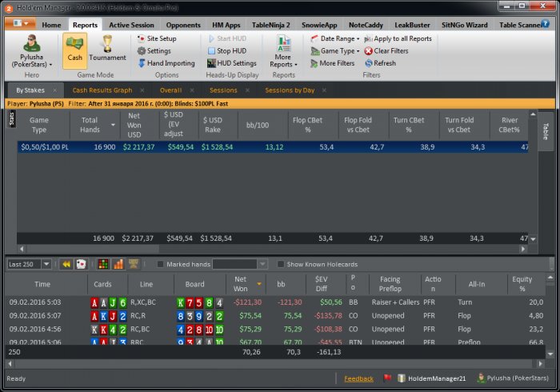Click the HoldemManager21 database indicator
Image resolution: width=560 pixels, height=392 pixels.
432,378
